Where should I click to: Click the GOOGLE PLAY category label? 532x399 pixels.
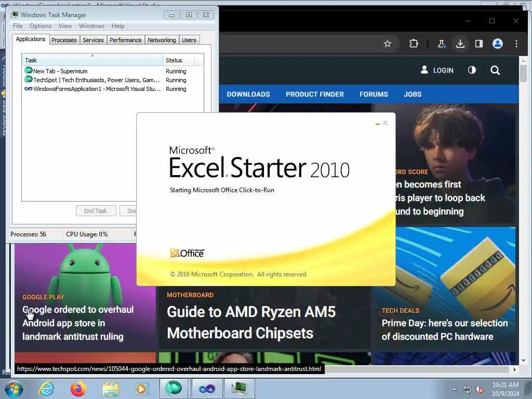pos(43,297)
